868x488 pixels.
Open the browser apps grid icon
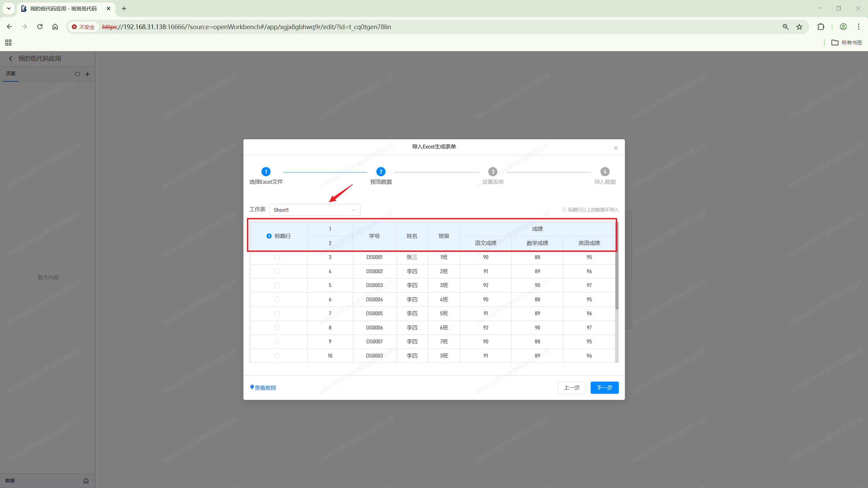pos(8,42)
